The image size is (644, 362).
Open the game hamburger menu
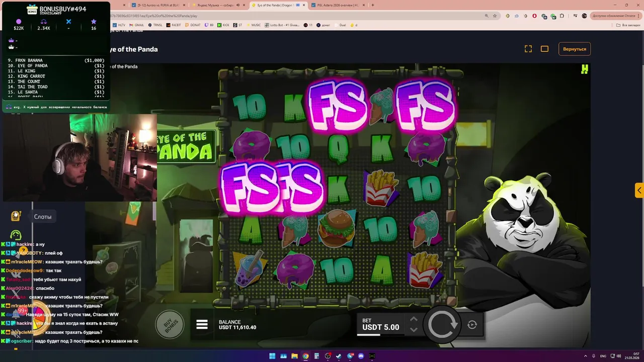(202, 324)
